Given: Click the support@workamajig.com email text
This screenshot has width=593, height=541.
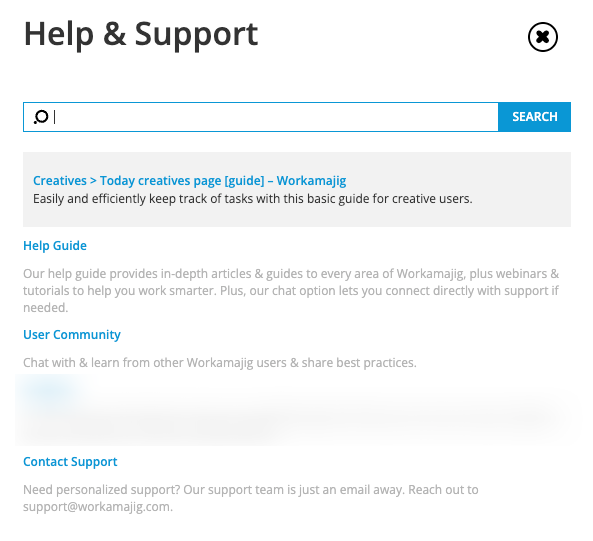Looking at the screenshot, I should coord(96,507).
